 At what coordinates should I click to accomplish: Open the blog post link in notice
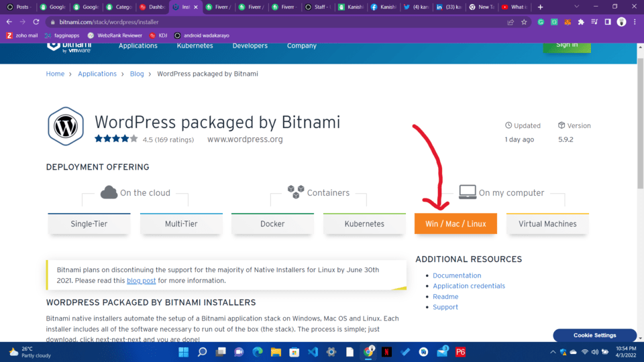142,281
